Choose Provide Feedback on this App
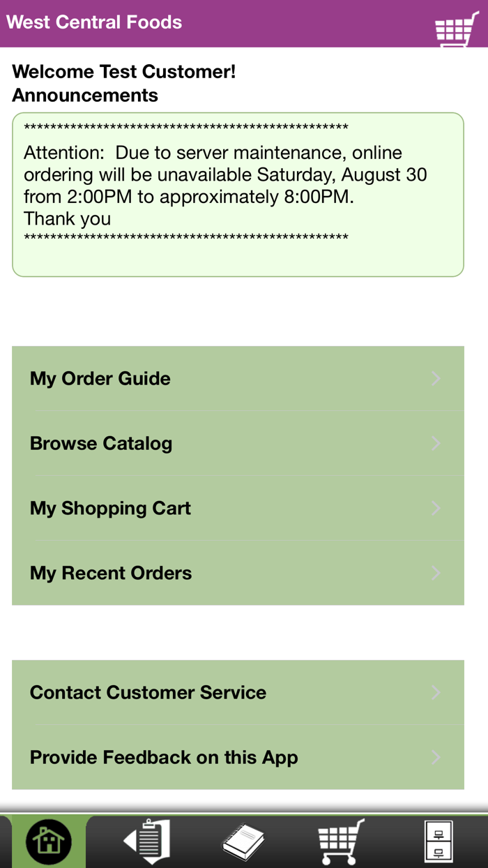This screenshot has width=488, height=868. [x=164, y=757]
